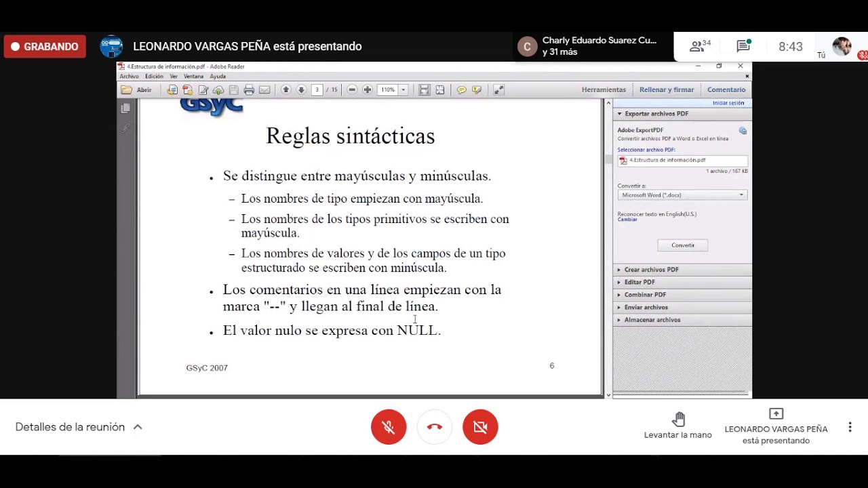Open the attachments paperclip side panel icon
Image resolution: width=868 pixels, height=488 pixels.
click(125, 127)
